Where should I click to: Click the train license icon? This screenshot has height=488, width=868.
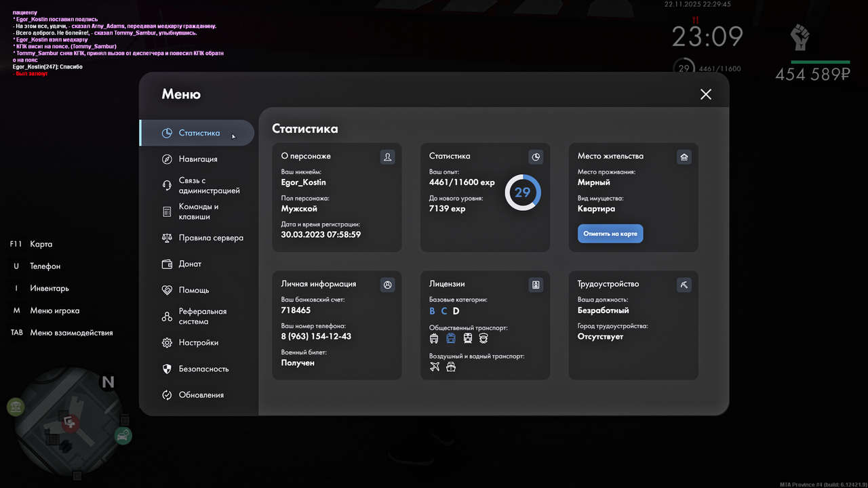[468, 338]
